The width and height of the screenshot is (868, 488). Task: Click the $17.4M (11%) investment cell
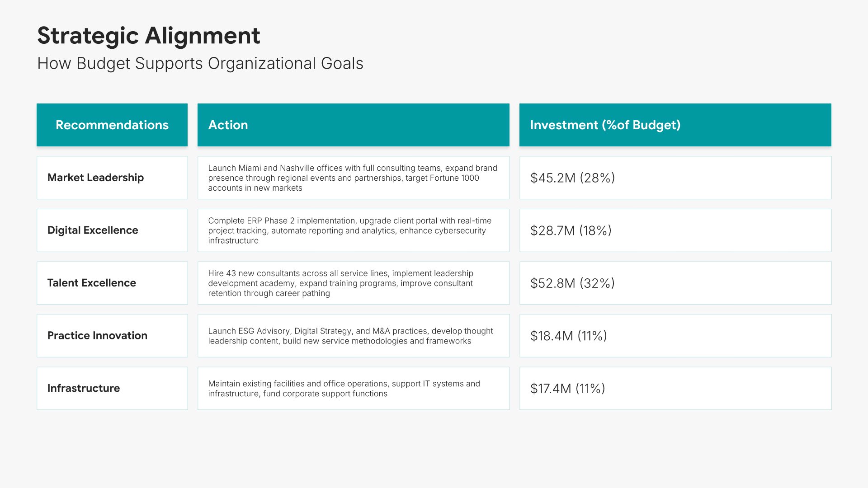coord(567,389)
